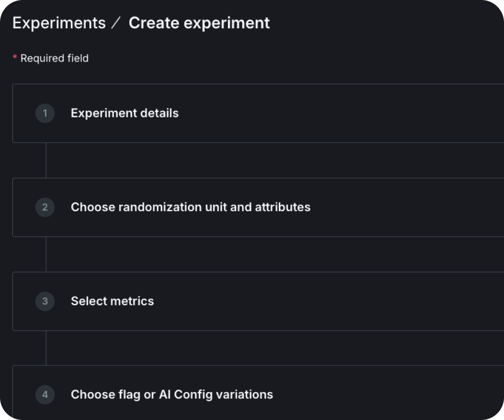Click connector line between steps 1 and 2
This screenshot has height=420, width=504.
46,160
